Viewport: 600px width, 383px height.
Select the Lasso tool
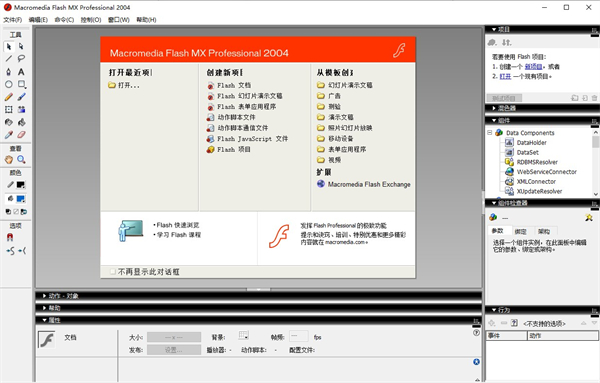21,59
